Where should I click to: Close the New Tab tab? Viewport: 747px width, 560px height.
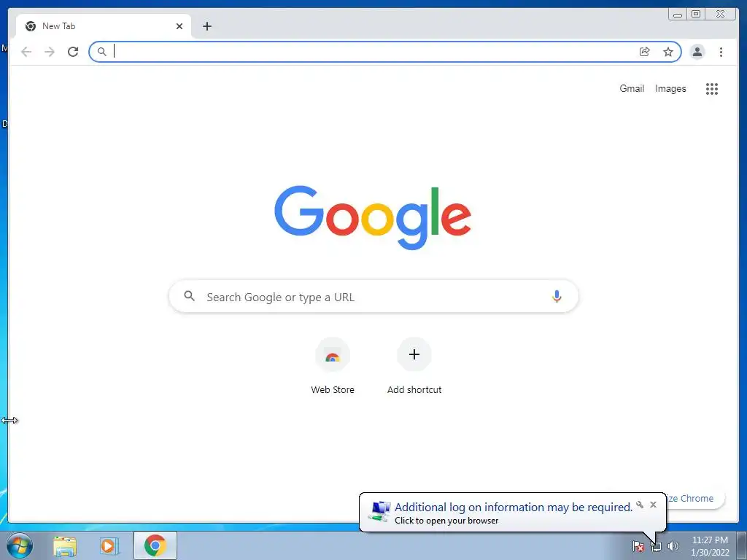(179, 26)
